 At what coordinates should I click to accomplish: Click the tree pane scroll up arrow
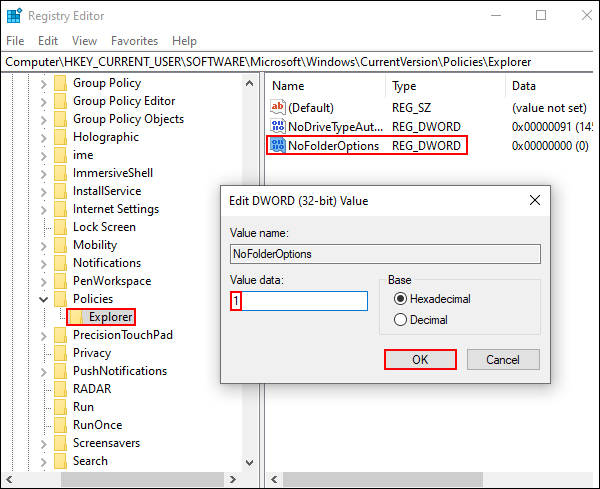pos(249,83)
